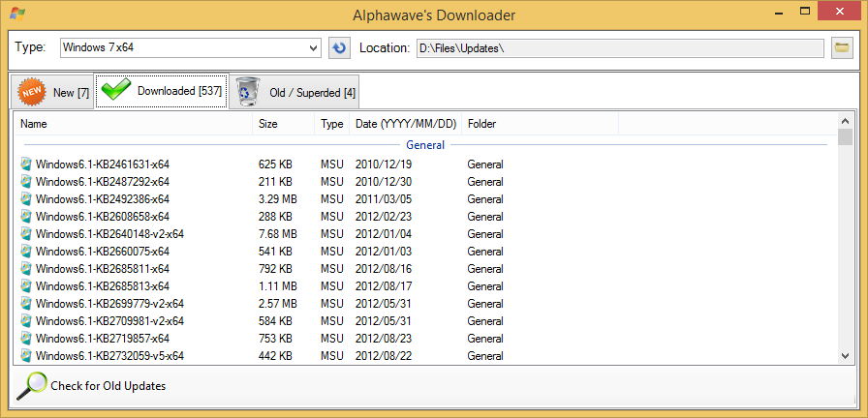This screenshot has height=418, width=868.
Task: Select Windows6.1-KB2709981-v2-x64 file name
Action: (109, 320)
